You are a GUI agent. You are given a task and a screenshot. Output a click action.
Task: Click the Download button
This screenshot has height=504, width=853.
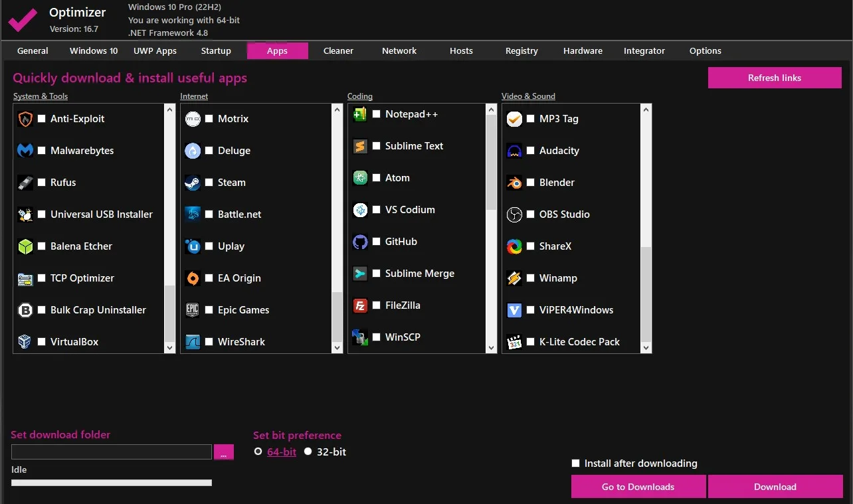[775, 487]
